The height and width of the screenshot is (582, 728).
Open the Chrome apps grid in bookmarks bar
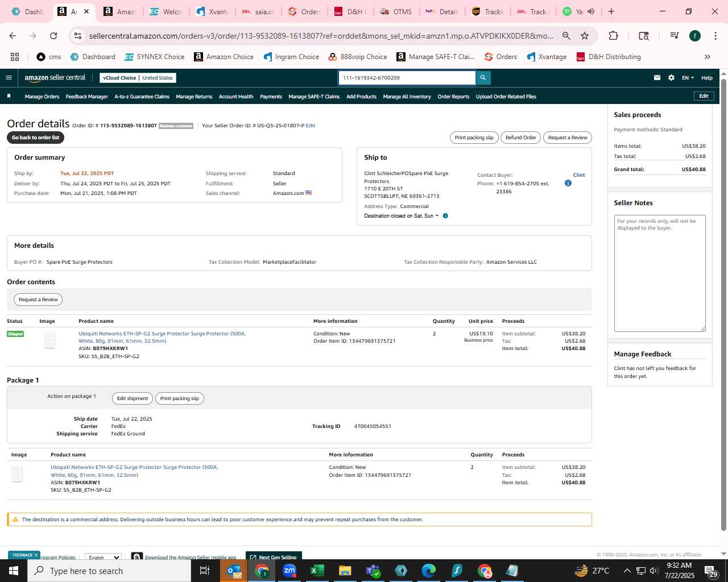[15, 57]
